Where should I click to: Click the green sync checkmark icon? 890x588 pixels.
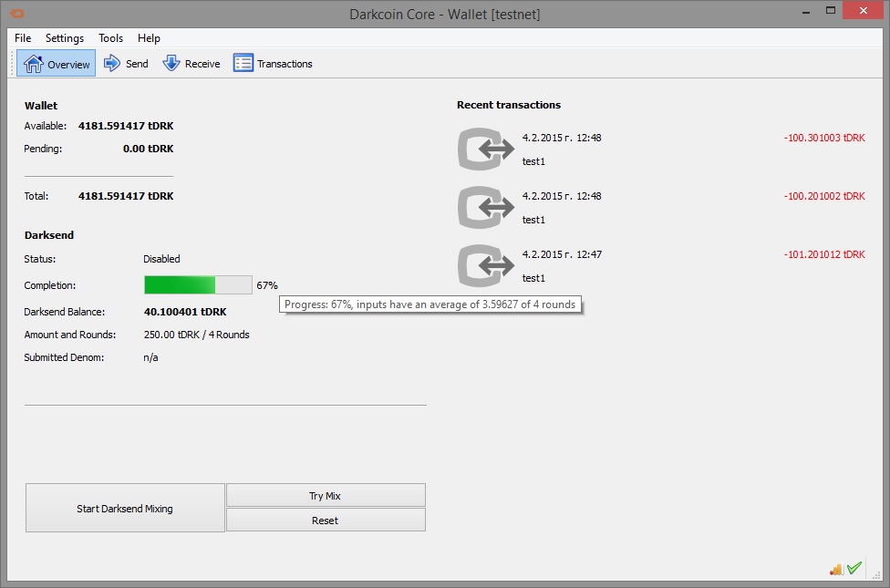click(x=854, y=568)
